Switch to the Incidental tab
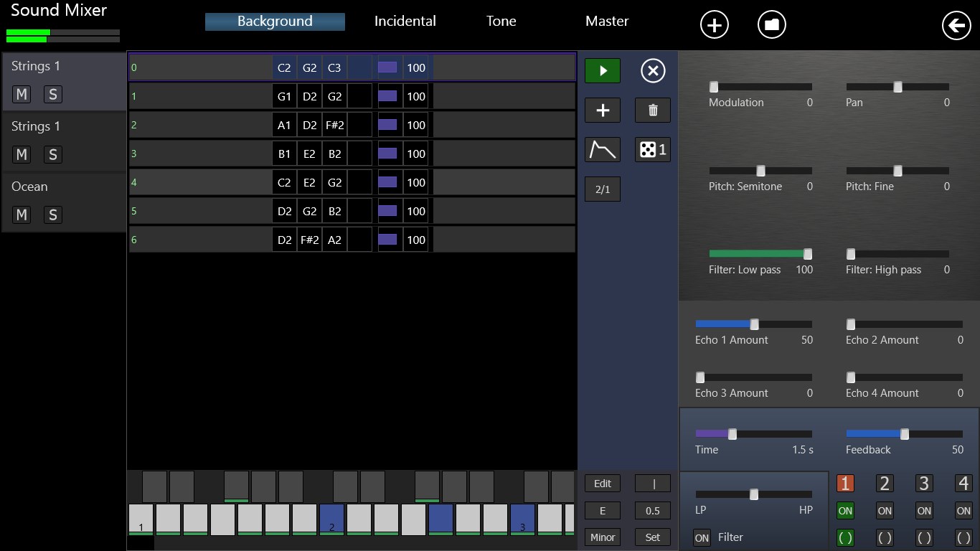 405,21
